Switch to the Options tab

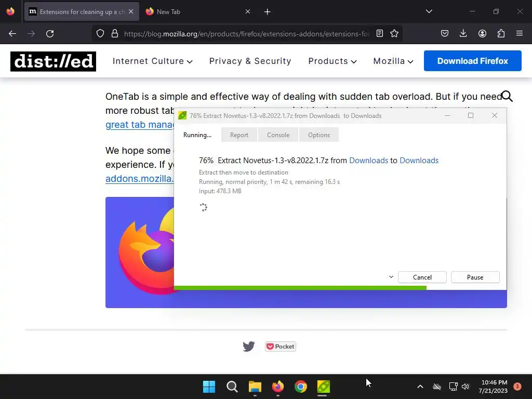319,135
